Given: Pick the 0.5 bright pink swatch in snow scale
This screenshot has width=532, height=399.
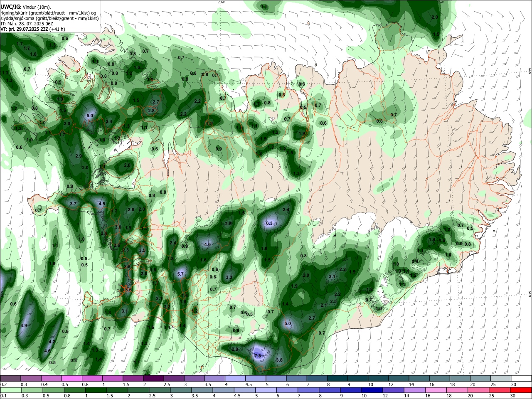Looking at the screenshot, I should [71, 378].
